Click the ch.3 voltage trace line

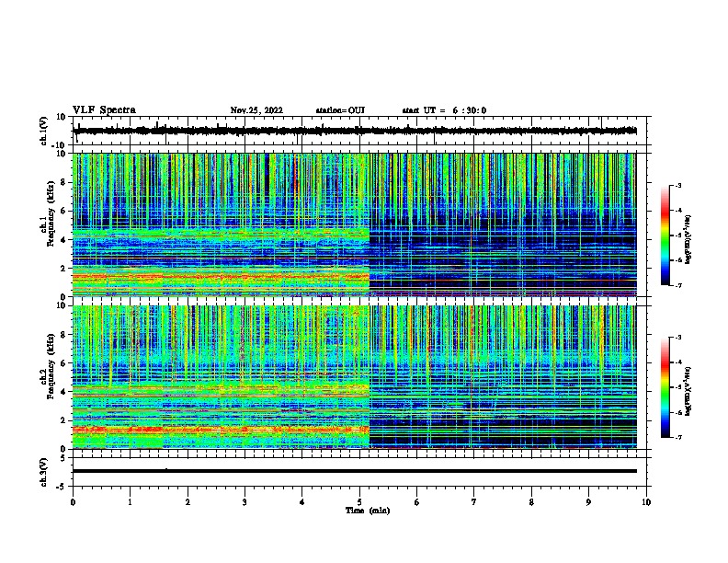pyautogui.click(x=354, y=471)
